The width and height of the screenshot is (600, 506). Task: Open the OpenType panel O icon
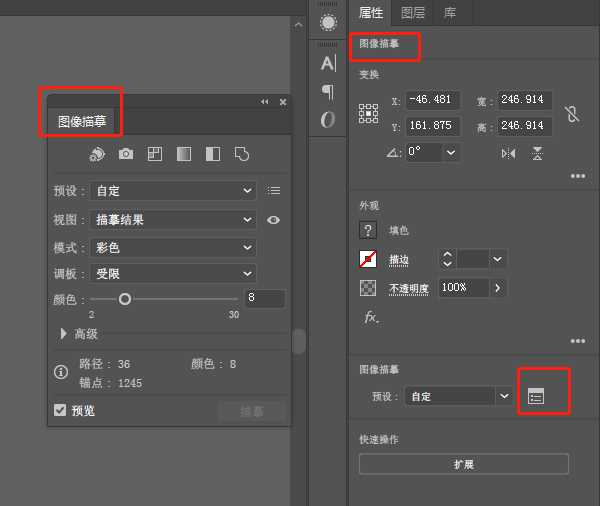328,119
